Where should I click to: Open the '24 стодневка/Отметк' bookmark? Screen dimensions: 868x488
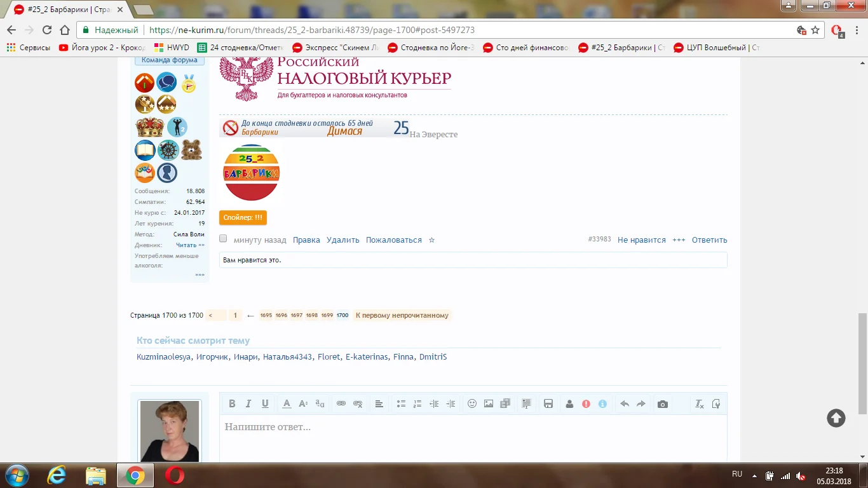coord(241,48)
